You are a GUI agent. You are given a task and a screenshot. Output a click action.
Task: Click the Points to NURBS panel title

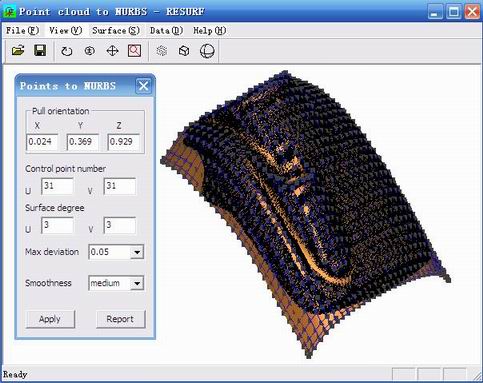pos(68,86)
